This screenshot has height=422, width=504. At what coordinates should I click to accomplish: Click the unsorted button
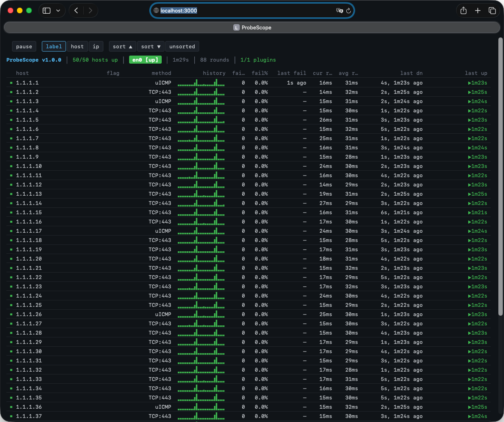click(x=182, y=46)
